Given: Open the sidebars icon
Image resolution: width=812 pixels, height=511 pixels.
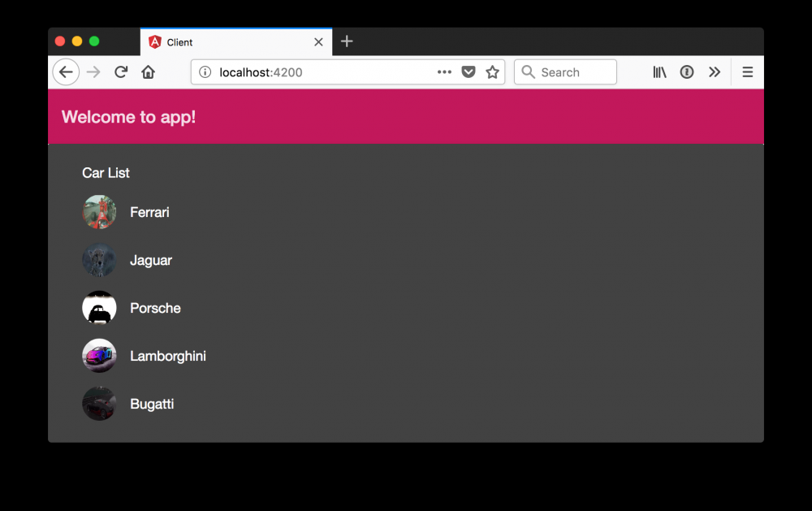Looking at the screenshot, I should pos(659,71).
